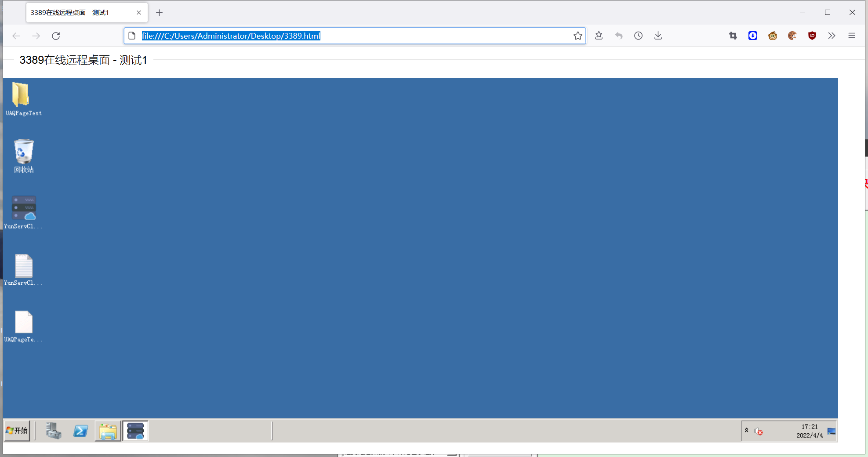868x457 pixels.
Task: Open the browser hamburger menu
Action: click(x=852, y=36)
